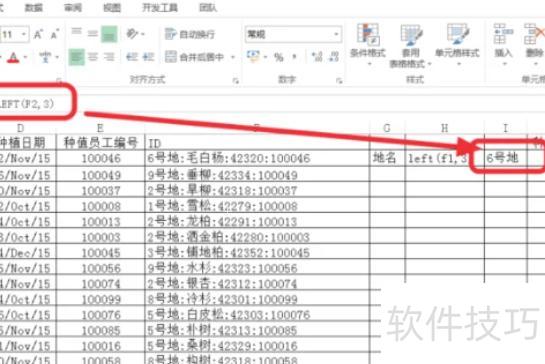This screenshot has height=364, width=545.
Task: Click the phonetic guide (wén) icon
Action: pyautogui.click(x=45, y=57)
